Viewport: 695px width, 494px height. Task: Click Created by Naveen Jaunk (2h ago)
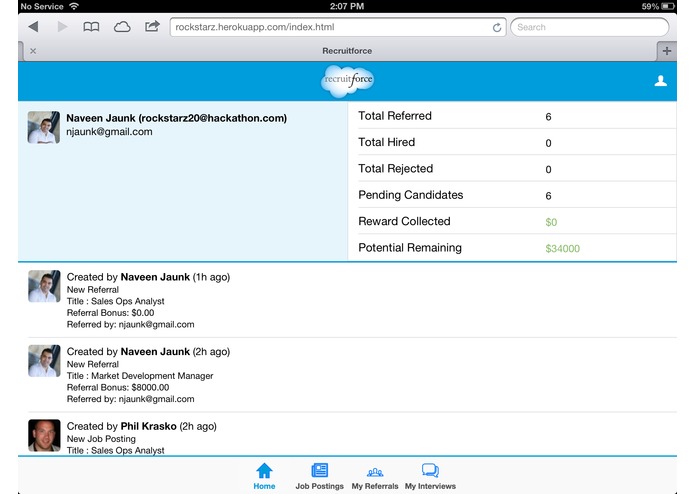[148, 352]
